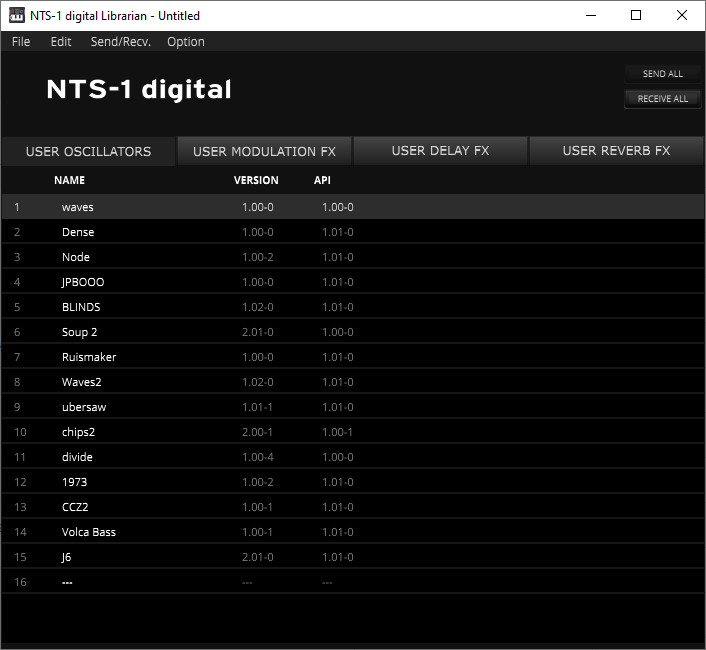Select the Ruismaker oscillator entry

pos(353,357)
